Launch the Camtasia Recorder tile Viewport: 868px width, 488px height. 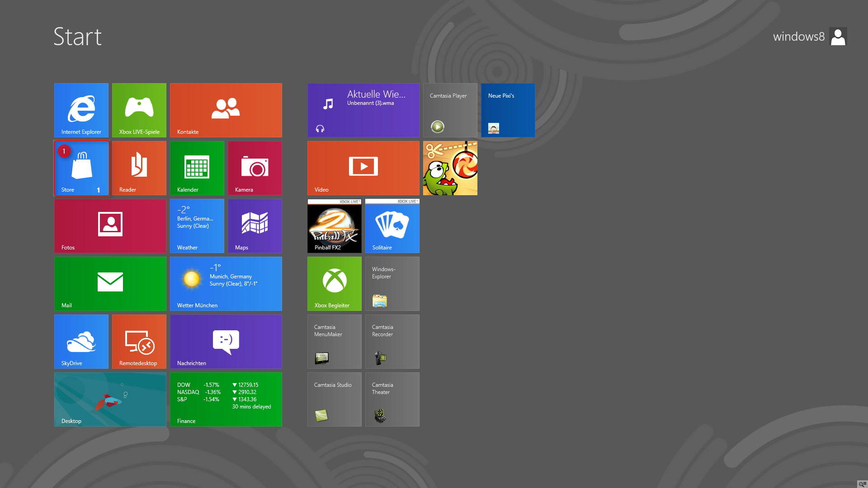[x=392, y=342]
